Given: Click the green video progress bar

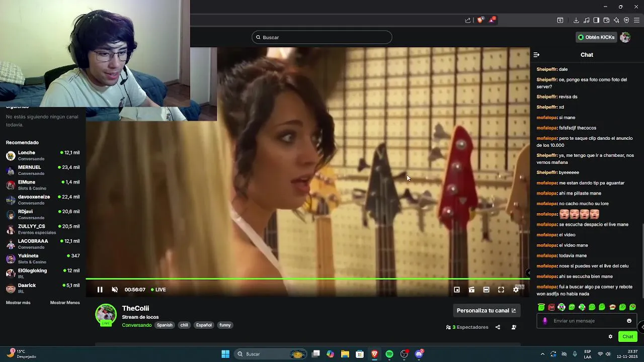Looking at the screenshot, I should tap(307, 279).
